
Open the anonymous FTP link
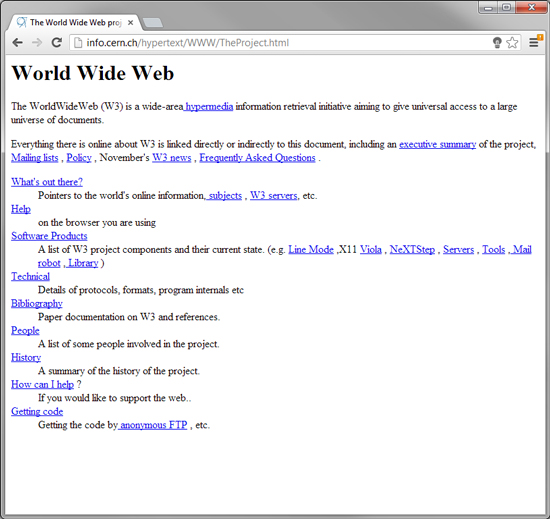click(x=153, y=425)
